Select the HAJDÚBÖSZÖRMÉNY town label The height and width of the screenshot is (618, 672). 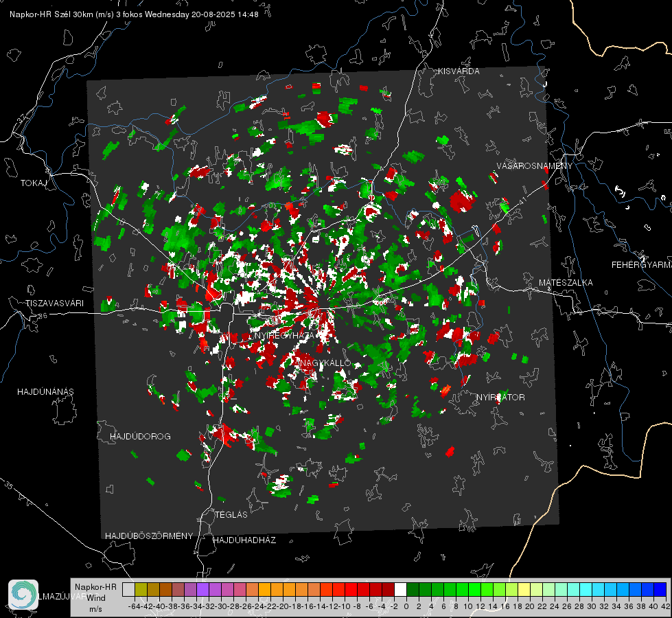(149, 536)
